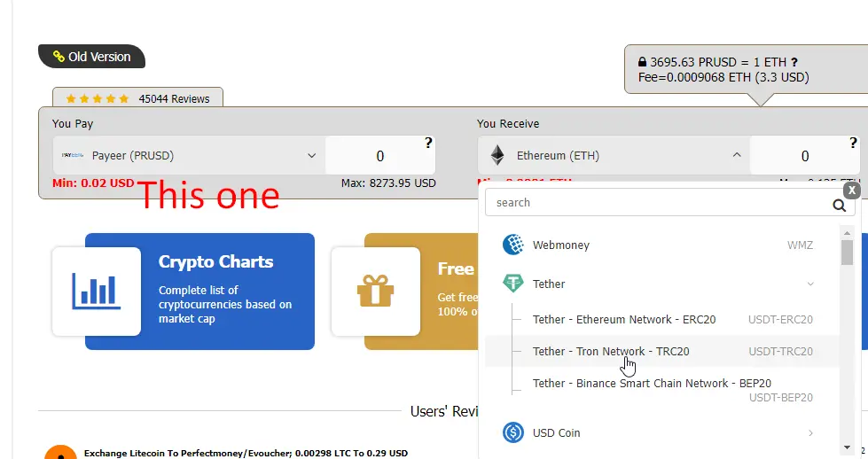The image size is (868, 459).
Task: Click the currency list scrollbar thumb
Action: 847,253
